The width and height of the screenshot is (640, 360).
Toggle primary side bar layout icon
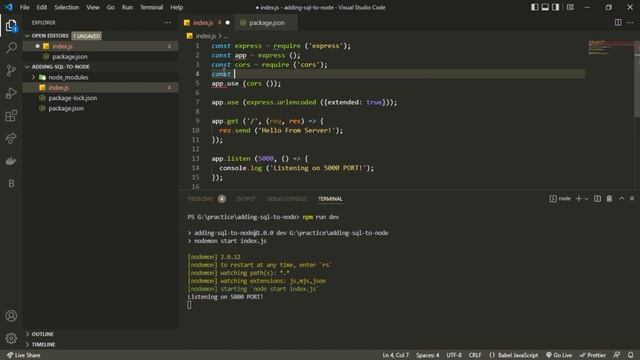tap(534, 7)
